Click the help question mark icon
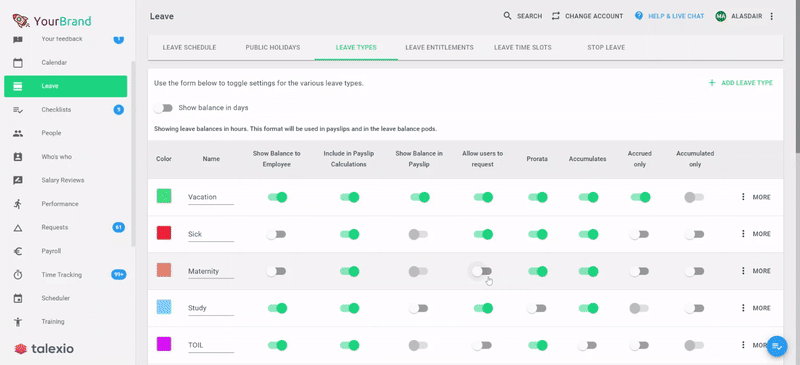The height and width of the screenshot is (365, 800). tap(639, 16)
